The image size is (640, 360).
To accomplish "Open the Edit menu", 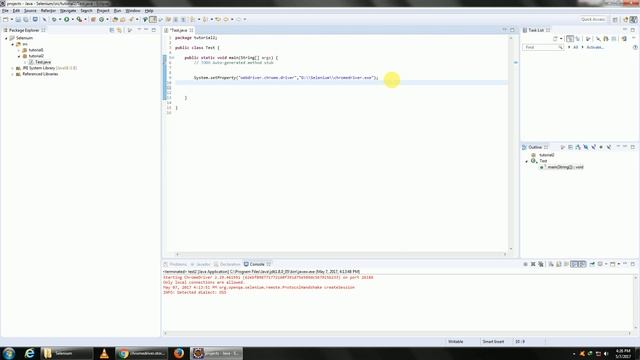I will click(16, 11).
